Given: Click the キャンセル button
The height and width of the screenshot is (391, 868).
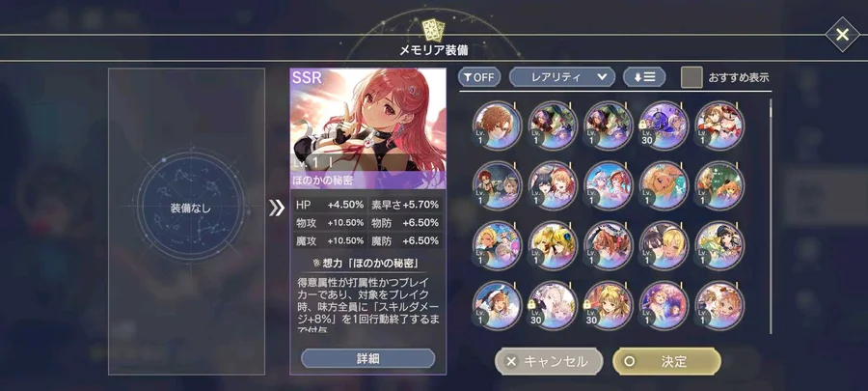Looking at the screenshot, I should 549,362.
